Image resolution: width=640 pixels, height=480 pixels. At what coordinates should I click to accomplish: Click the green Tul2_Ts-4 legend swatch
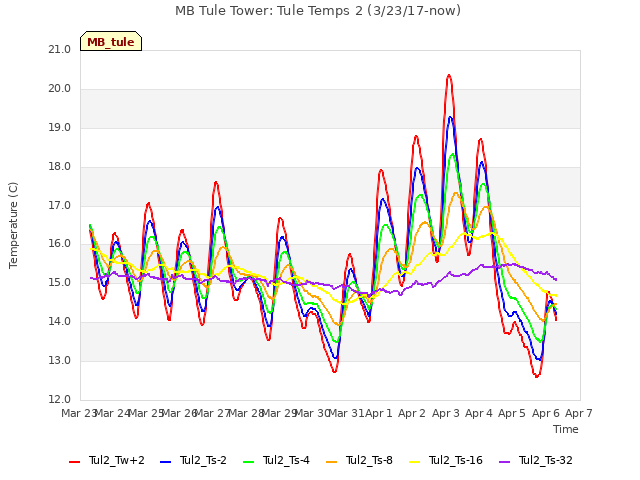pos(248,461)
